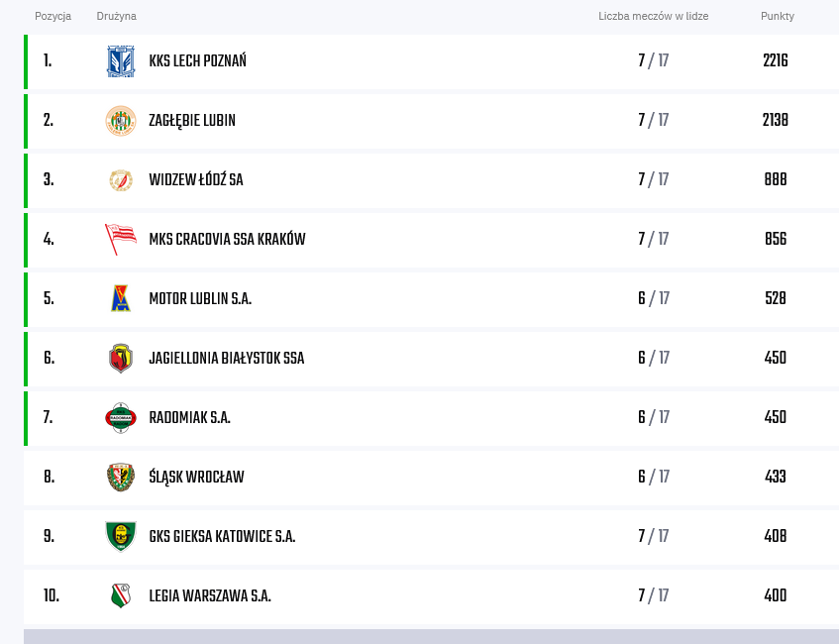Viewport: 839px width, 644px height.
Task: Select the Radomiak S.A. round crest
Action: pyautogui.click(x=121, y=417)
